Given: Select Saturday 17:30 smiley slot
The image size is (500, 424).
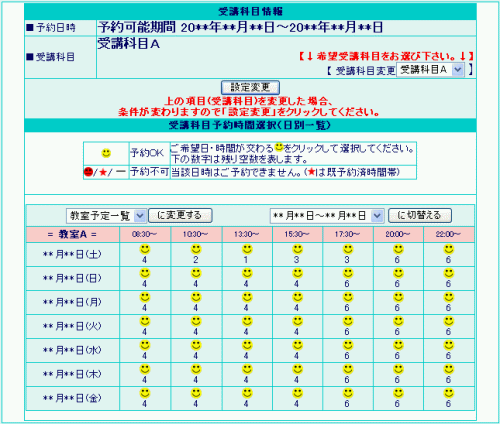Looking at the screenshot, I should pyautogui.click(x=348, y=249).
